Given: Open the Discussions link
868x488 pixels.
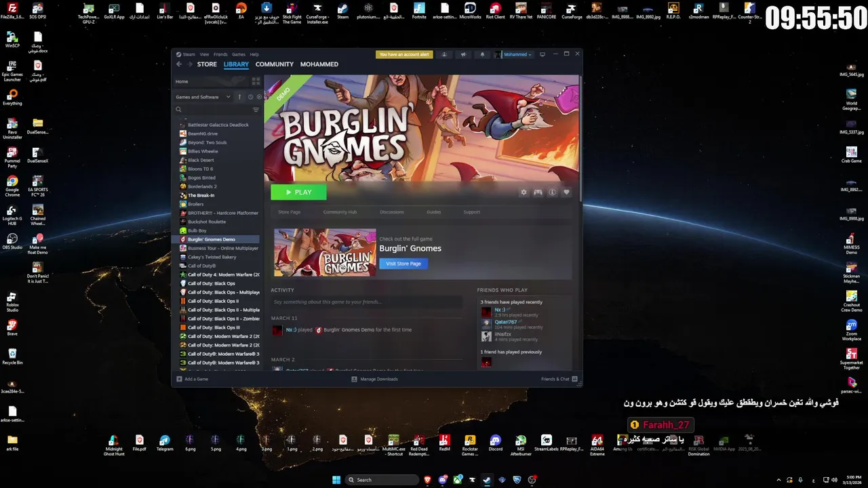Looking at the screenshot, I should click(392, 212).
